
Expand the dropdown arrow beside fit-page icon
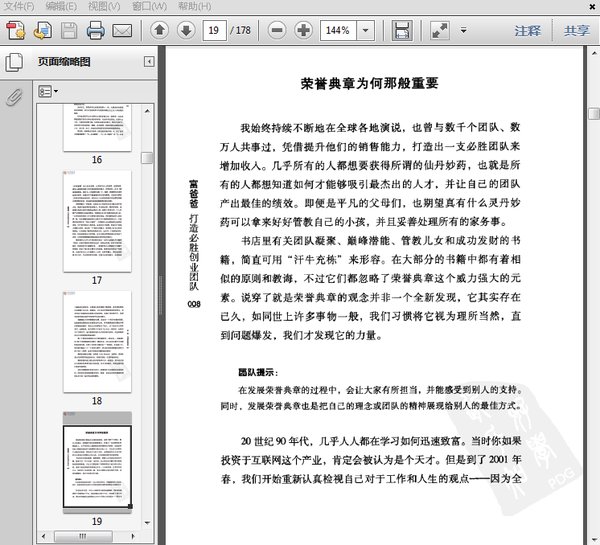pyautogui.click(x=462, y=30)
